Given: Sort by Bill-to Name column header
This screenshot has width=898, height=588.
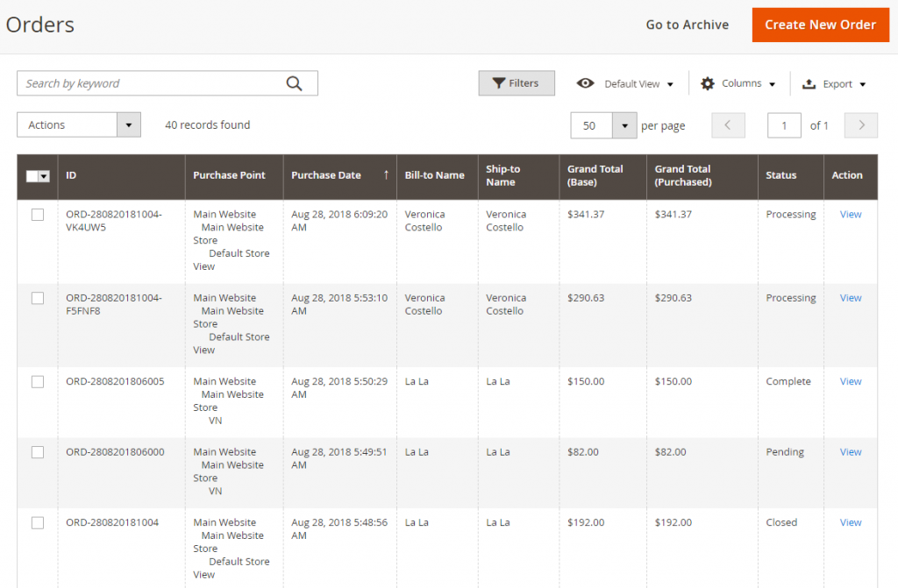Looking at the screenshot, I should pyautogui.click(x=434, y=175).
